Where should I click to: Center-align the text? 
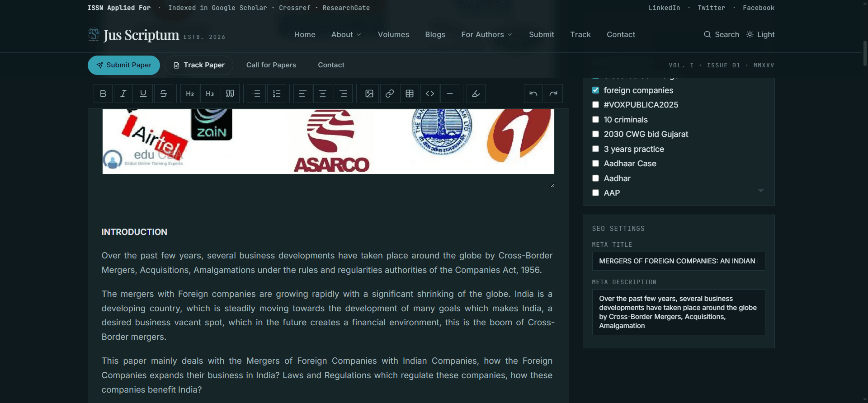click(323, 94)
